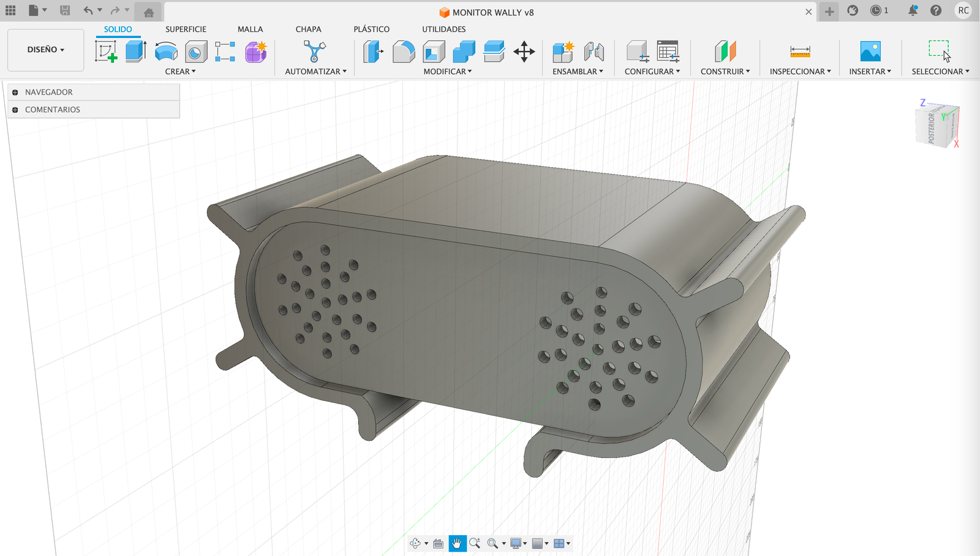This screenshot has width=980, height=556.
Task: Select the Create Sketch tool
Action: tap(106, 51)
